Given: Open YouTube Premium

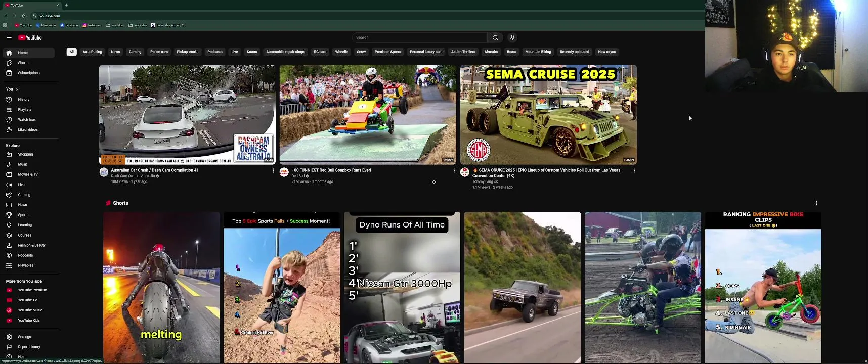Looking at the screenshot, I should pos(29,290).
